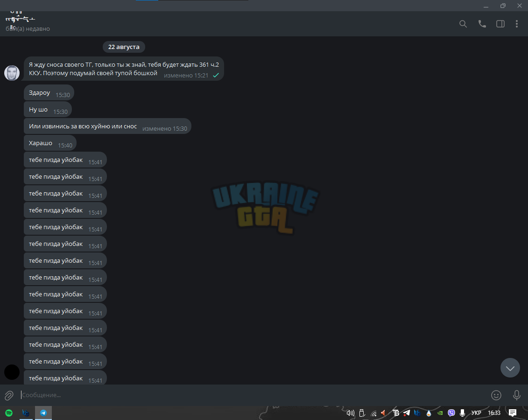Viewport: 528px width, 420px height.
Task: Switch to Ukraine GTA launcher on taskbar
Action: pyautogui.click(x=26, y=413)
